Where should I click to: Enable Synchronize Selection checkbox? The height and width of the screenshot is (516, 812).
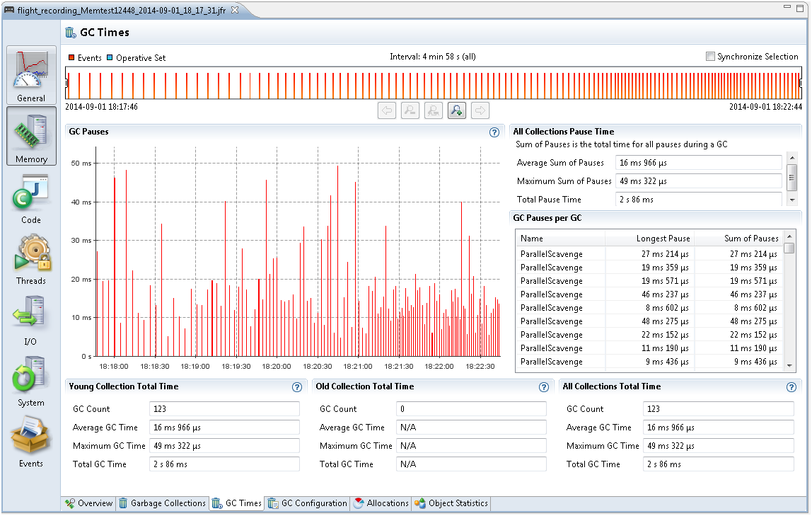pos(710,57)
